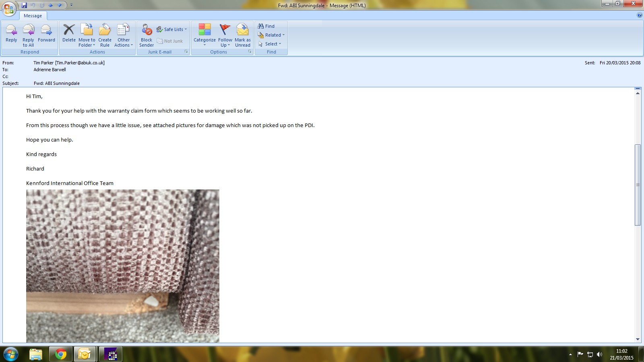Click the warranty claim form sentence
The image size is (644, 362).
point(139,111)
